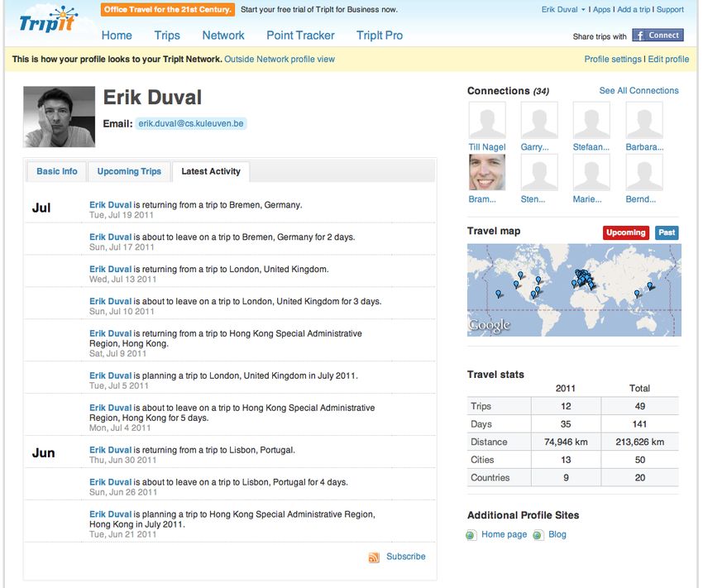Open the Trips menu item

click(167, 36)
